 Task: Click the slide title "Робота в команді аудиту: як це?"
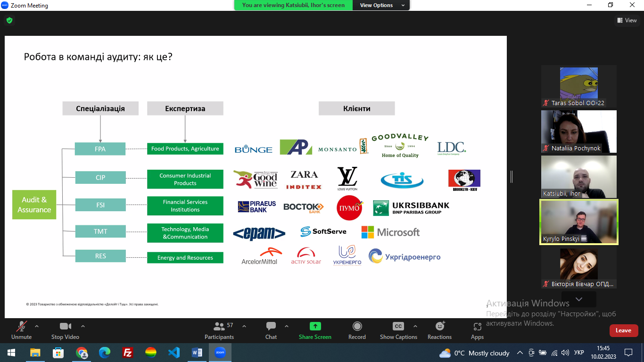pyautogui.click(x=98, y=57)
